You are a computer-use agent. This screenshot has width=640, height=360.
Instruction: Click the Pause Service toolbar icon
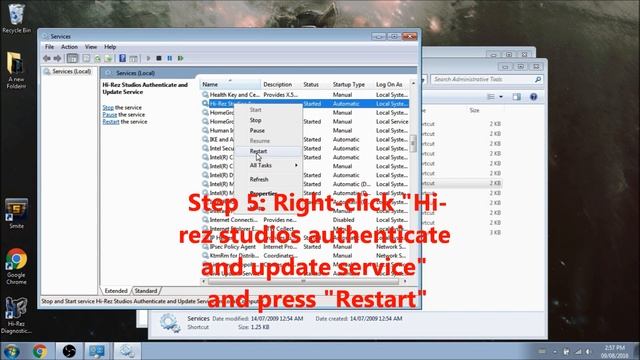(x=170, y=58)
